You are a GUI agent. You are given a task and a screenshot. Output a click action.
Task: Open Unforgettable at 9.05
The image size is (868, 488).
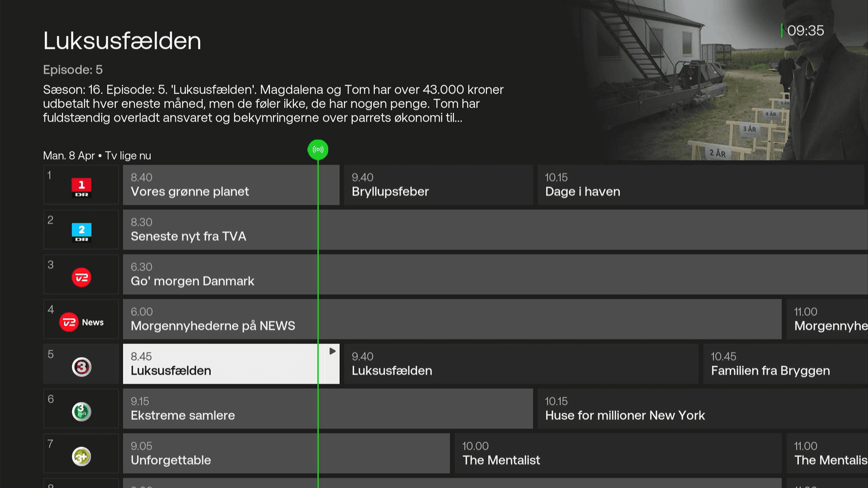pos(286,453)
